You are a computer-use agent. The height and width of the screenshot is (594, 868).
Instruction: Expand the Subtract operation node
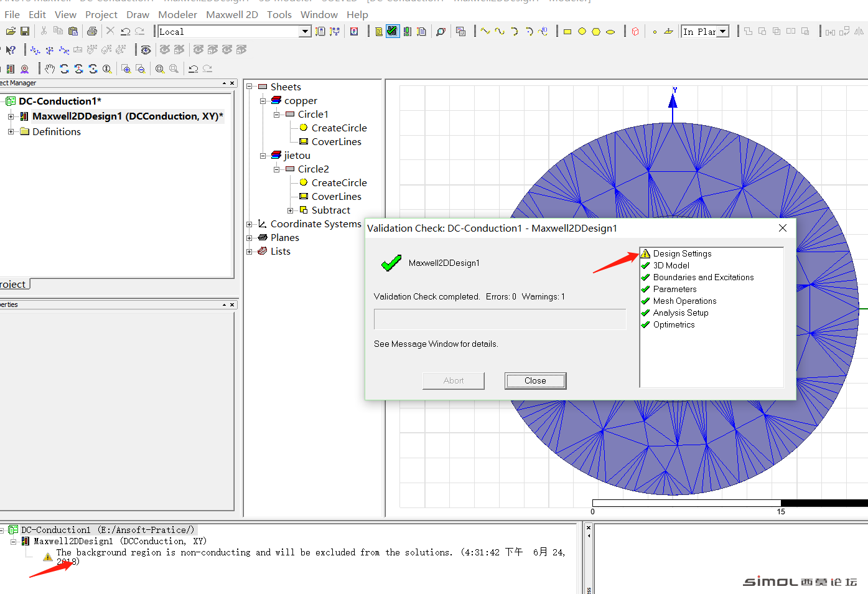[x=291, y=210]
